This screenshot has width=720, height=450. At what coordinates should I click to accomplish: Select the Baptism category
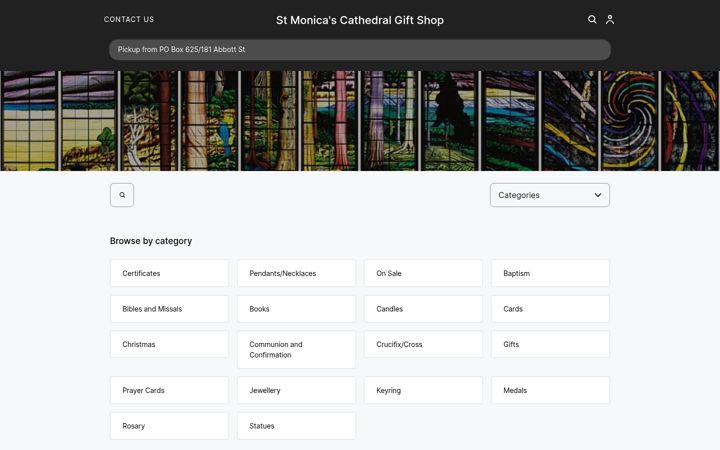click(551, 273)
